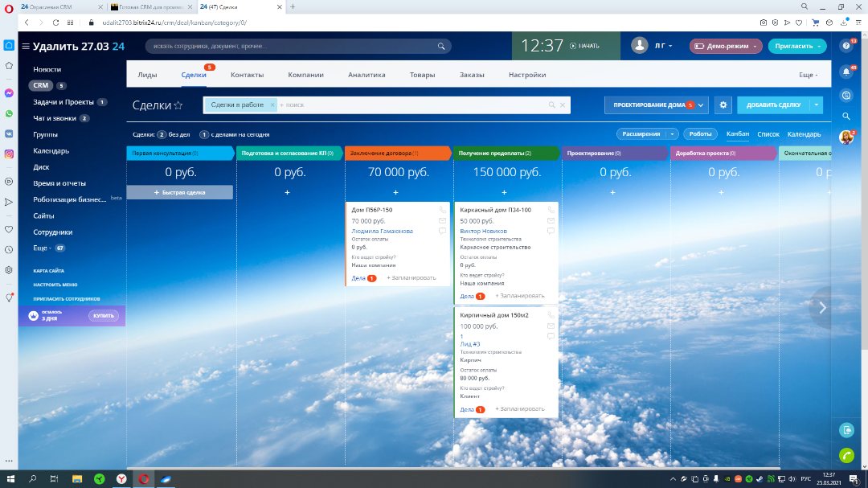868x488 pixels.
Task: Switch to the Список view
Action: tap(768, 134)
